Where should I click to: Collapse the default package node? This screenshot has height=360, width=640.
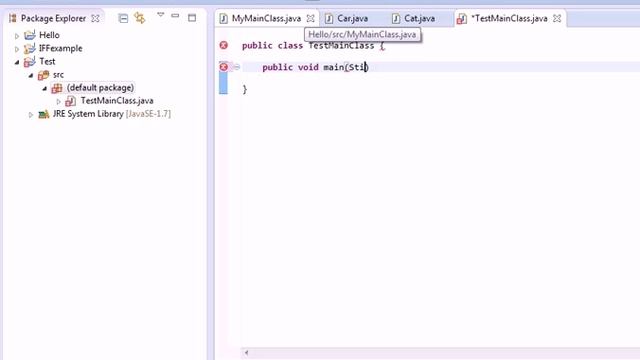pyautogui.click(x=44, y=88)
